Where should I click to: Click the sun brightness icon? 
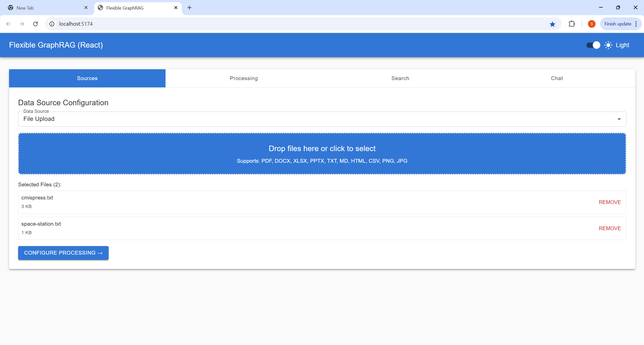click(x=608, y=45)
